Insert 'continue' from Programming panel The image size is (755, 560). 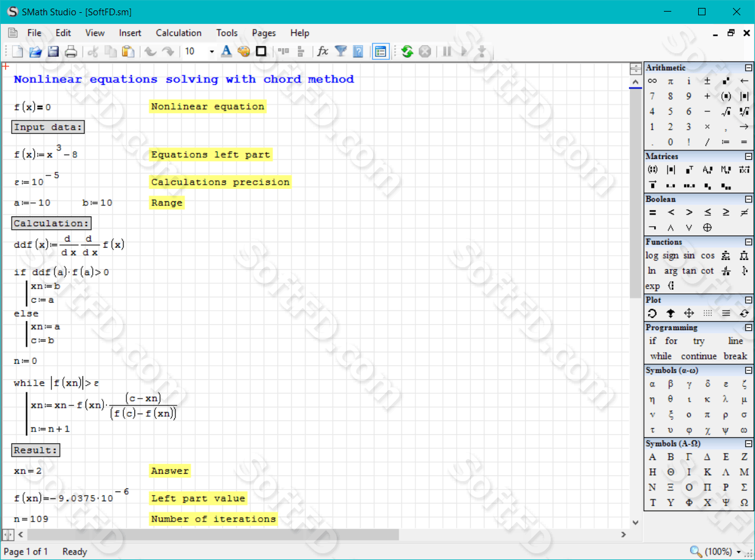[699, 356]
